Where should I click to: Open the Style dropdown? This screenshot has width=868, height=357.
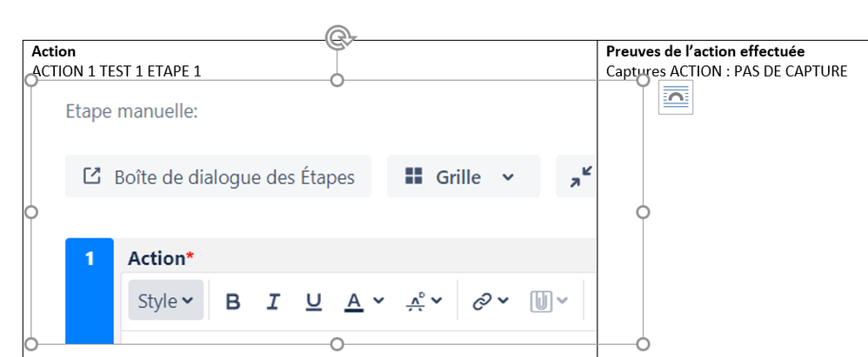click(x=166, y=300)
